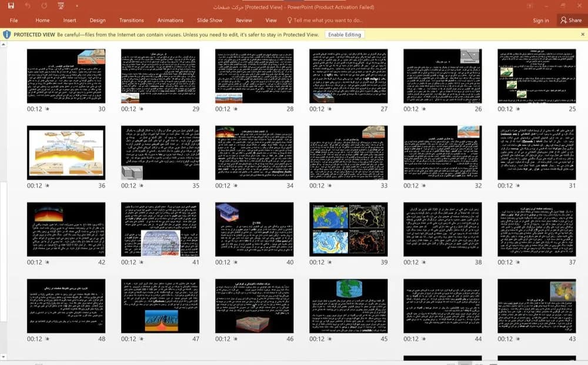Click the Save icon in the title bar
Viewport: 588px width, 365px height.
click(x=11, y=6)
